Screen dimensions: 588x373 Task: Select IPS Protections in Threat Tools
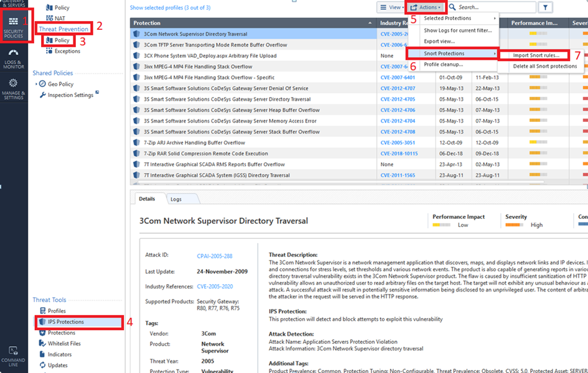65,322
